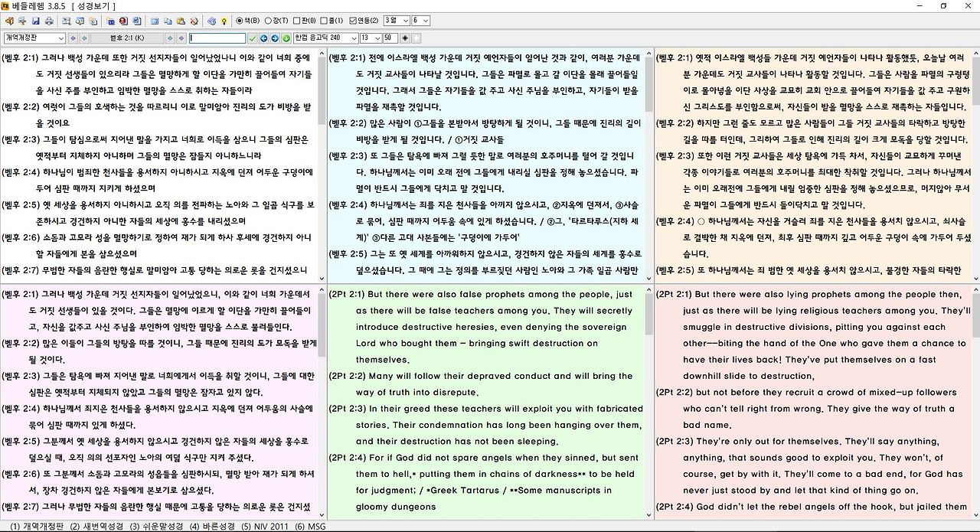Click the (벧후 2:2) 하지만 그런 줄도 모르고 verse
The image size is (980, 532).
tap(812, 131)
